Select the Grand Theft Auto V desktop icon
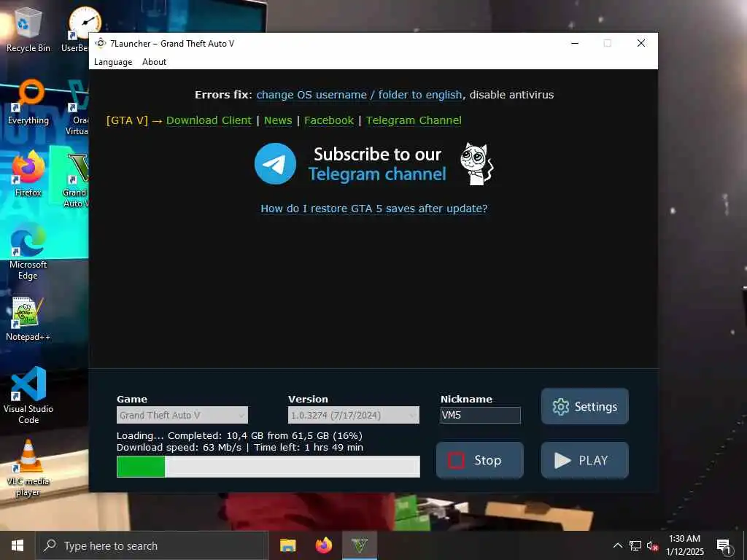 [x=76, y=179]
